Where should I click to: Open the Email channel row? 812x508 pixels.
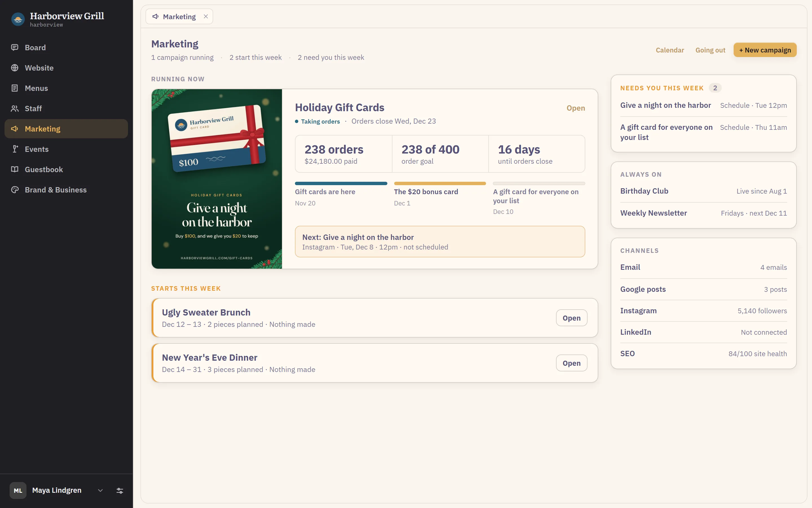pos(703,268)
